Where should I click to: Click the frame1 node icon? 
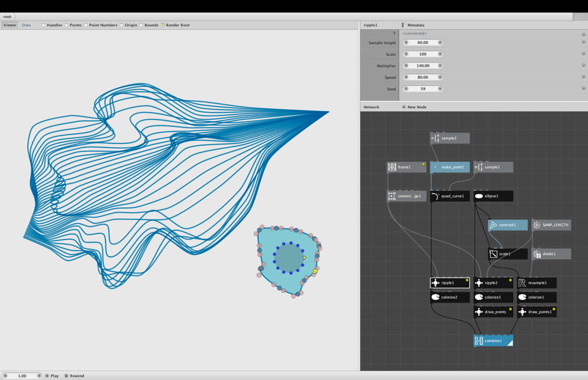point(392,167)
